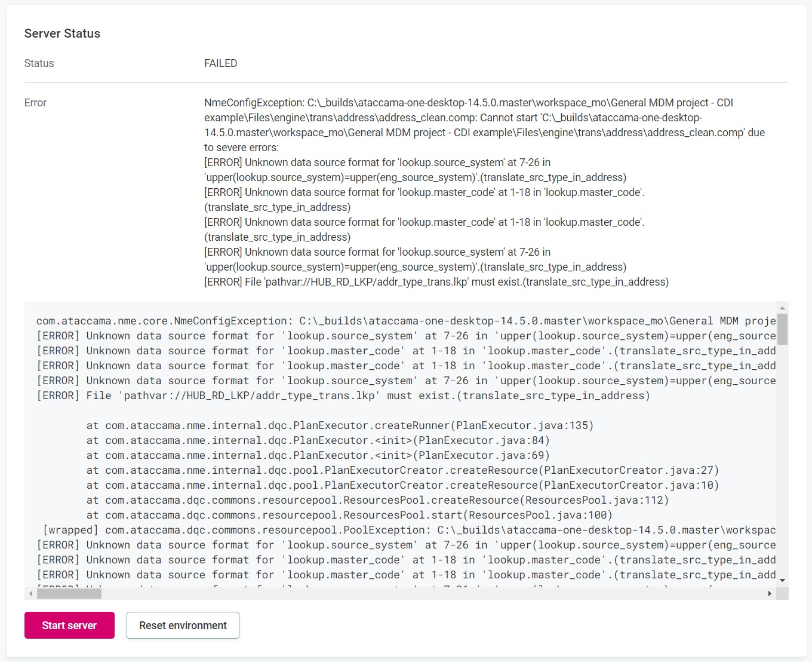Click log line 'File pathvar://HUB_RD_LKP/addr_type_trans.lkp must exist'

(343, 396)
